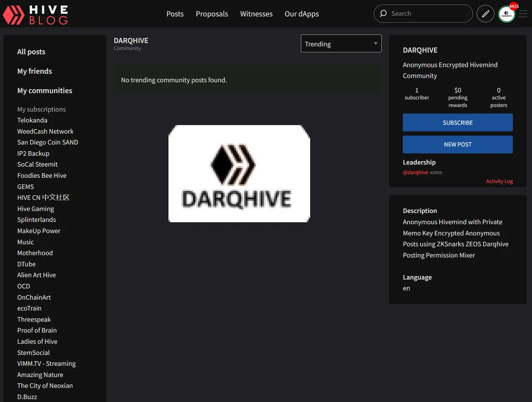Open the HIVE CN 中文社区 community
The image size is (532, 402).
coord(43,197)
